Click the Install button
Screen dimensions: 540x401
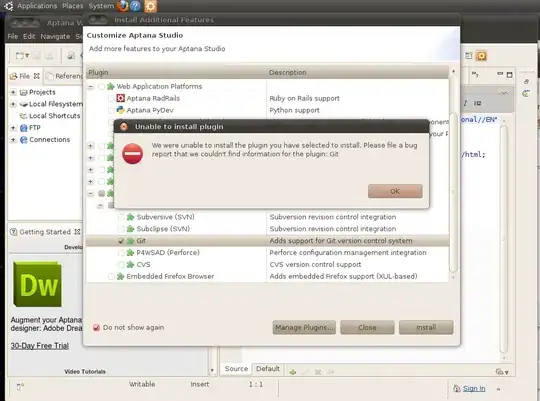426,327
